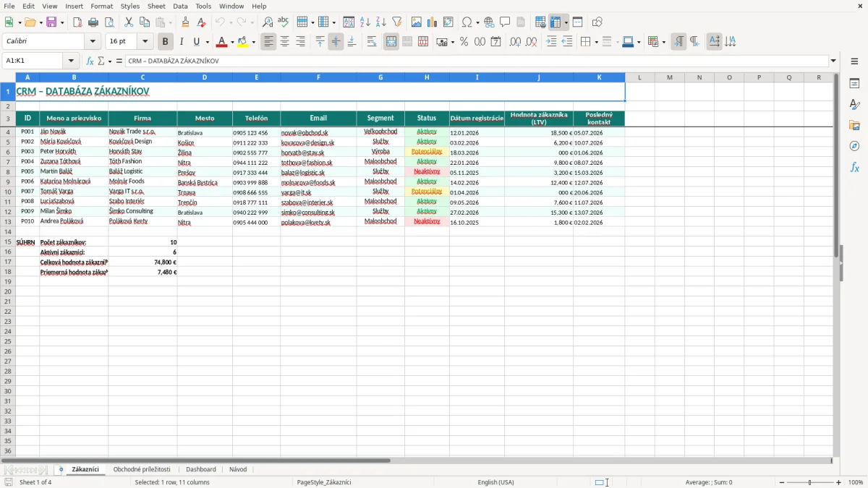Image resolution: width=868 pixels, height=488 pixels.
Task: Sort descending with the Z-A icon
Action: 381,22
